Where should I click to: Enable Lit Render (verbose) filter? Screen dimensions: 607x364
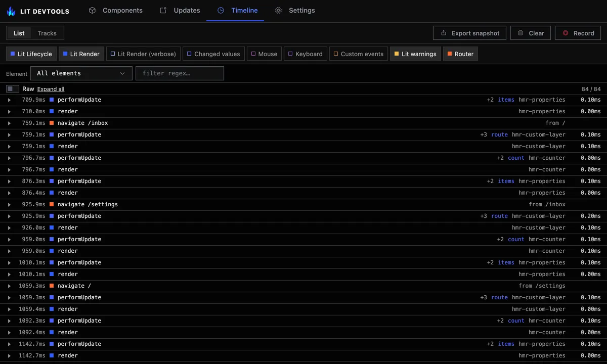[x=143, y=54]
